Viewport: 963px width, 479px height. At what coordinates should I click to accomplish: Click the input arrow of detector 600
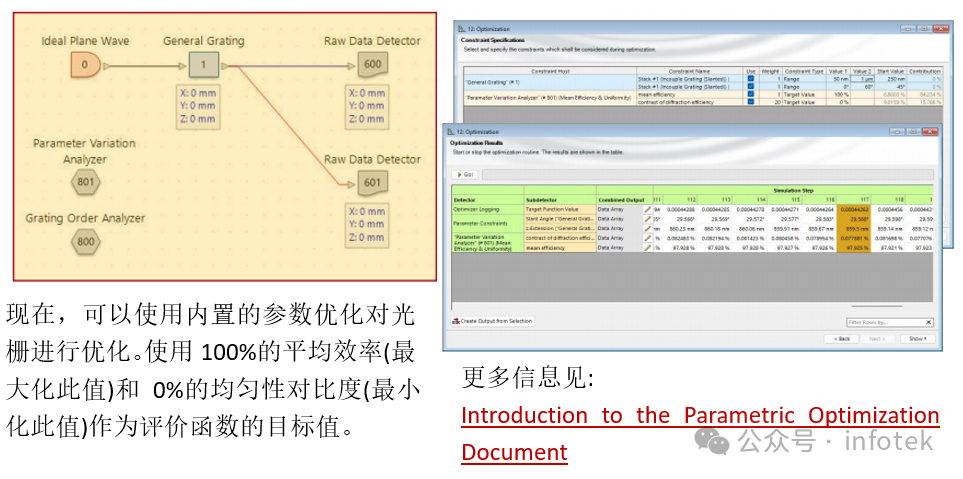[x=351, y=65]
